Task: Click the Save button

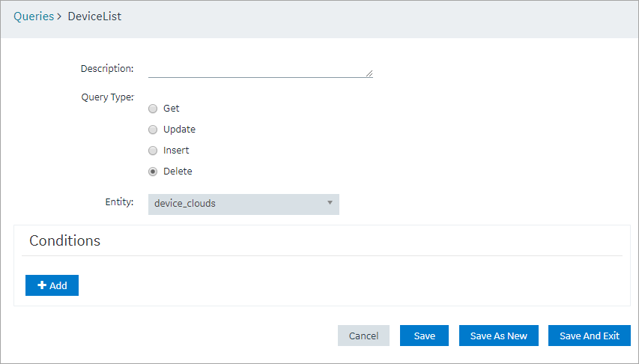Action: coord(424,336)
